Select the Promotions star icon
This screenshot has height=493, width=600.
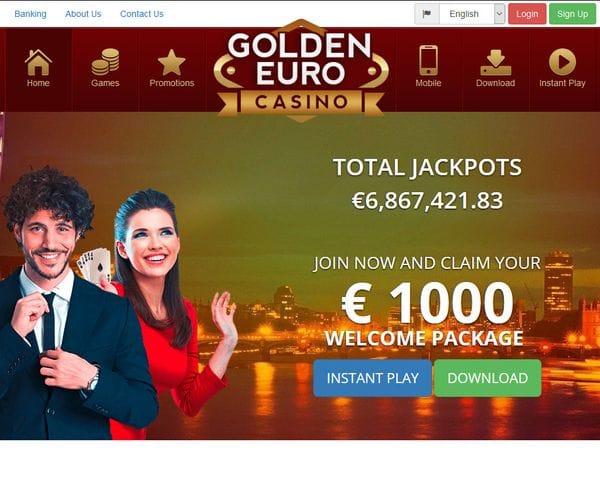tap(171, 62)
